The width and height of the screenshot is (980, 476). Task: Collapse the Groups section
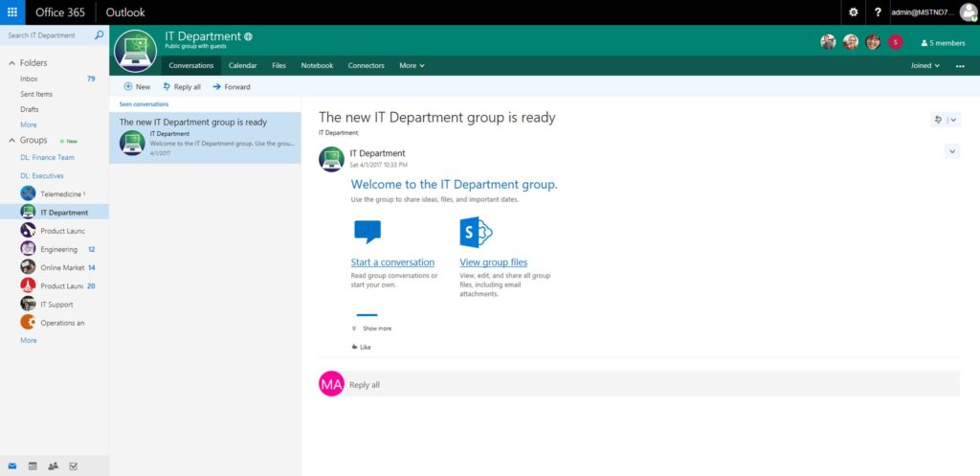pos(11,141)
